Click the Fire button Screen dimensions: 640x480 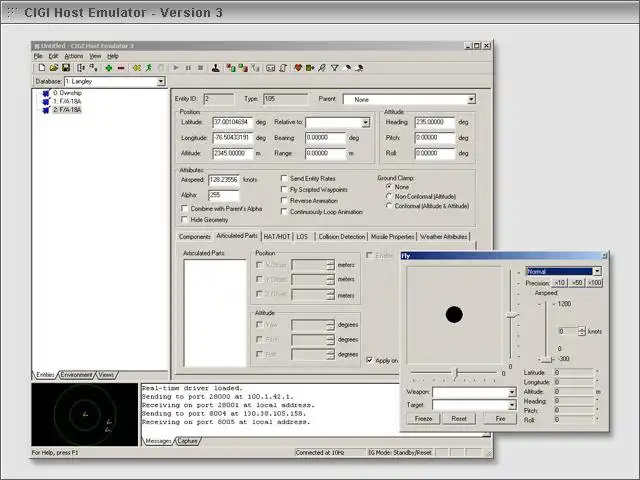coord(500,419)
